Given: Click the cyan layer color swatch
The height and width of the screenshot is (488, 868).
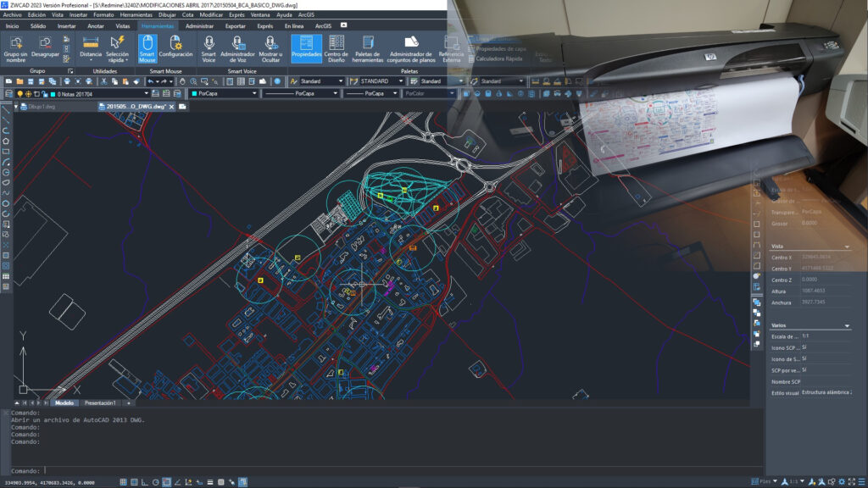Looking at the screenshot, I should [x=53, y=94].
